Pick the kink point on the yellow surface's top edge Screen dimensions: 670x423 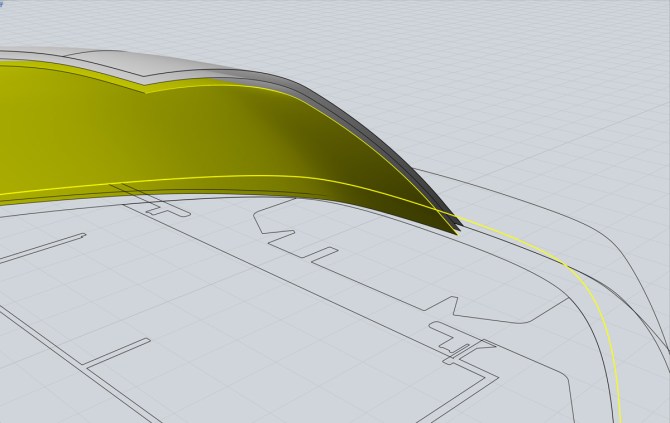(x=146, y=91)
